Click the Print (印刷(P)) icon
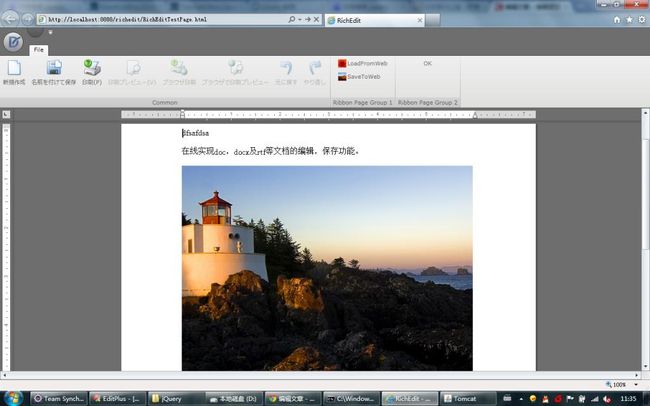 coord(92,68)
